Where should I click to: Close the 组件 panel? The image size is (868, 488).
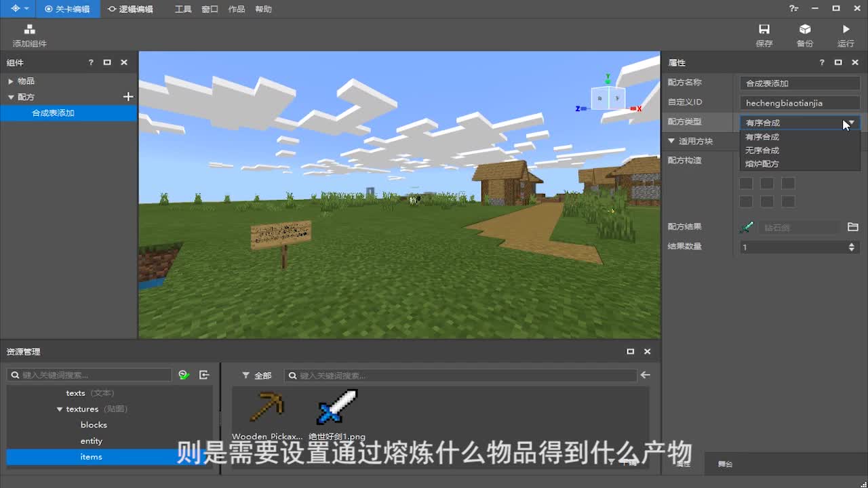click(124, 62)
